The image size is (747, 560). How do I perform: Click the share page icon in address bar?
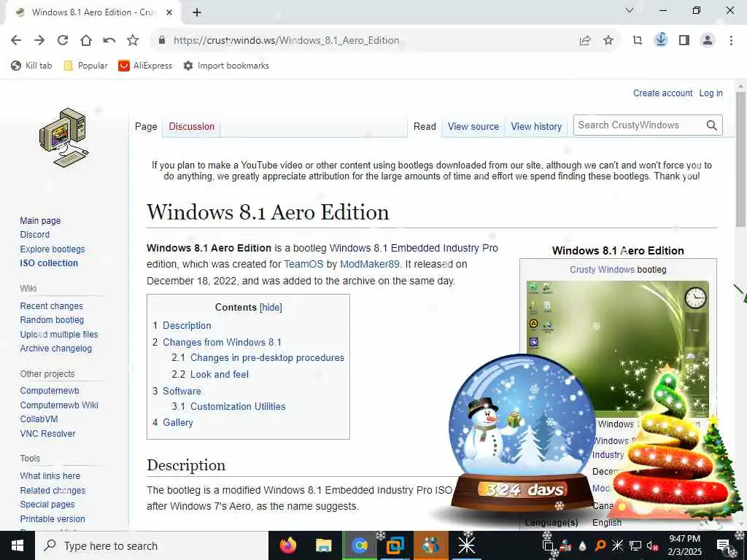coord(585,41)
